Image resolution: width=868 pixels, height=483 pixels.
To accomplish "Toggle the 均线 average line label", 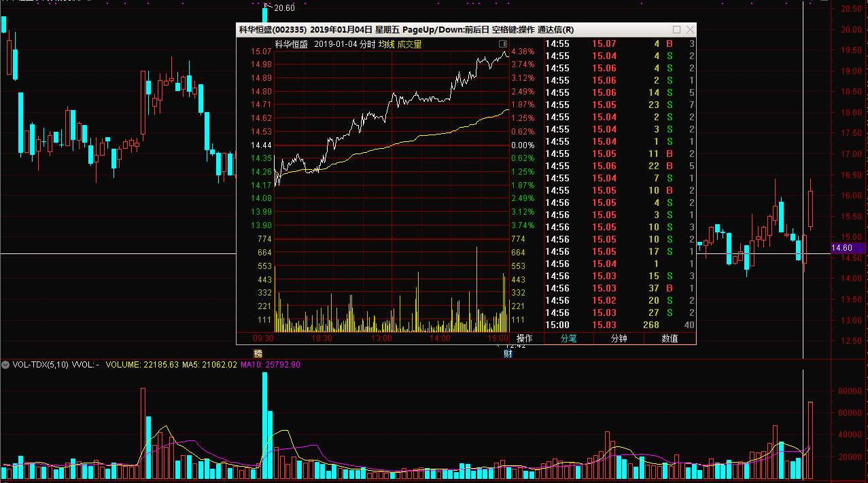I will coord(386,44).
